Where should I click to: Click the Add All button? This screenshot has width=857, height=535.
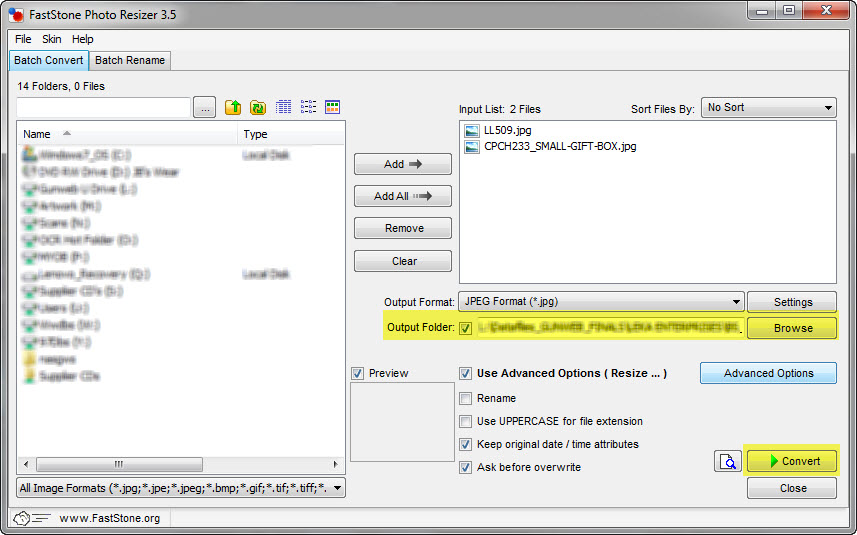[403, 196]
